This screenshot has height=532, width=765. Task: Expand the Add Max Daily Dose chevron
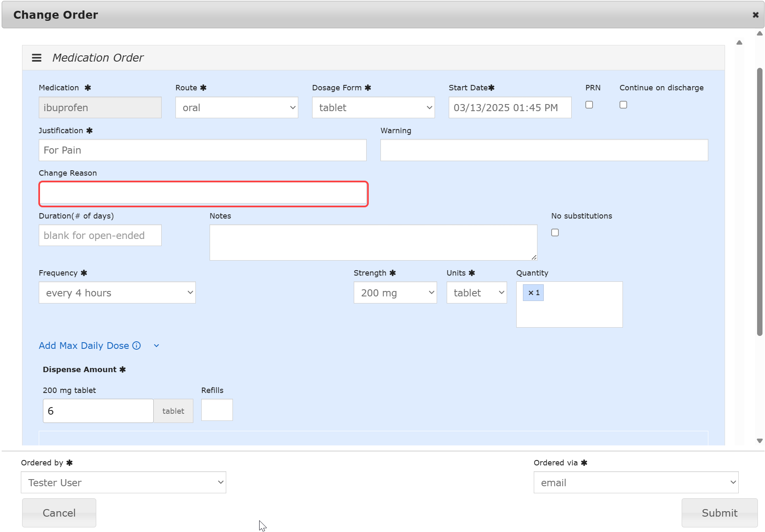pos(156,346)
